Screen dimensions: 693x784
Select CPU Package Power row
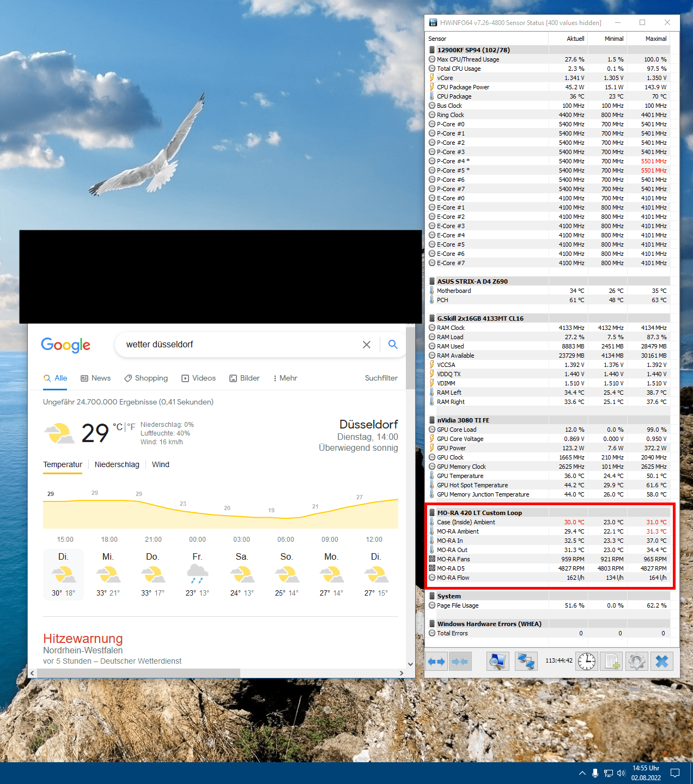pyautogui.click(x=548, y=87)
